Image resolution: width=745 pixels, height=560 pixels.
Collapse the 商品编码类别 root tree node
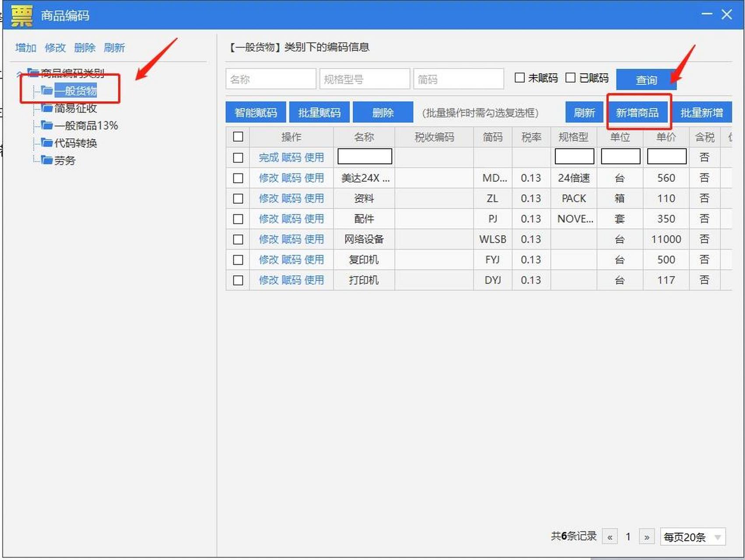19,73
